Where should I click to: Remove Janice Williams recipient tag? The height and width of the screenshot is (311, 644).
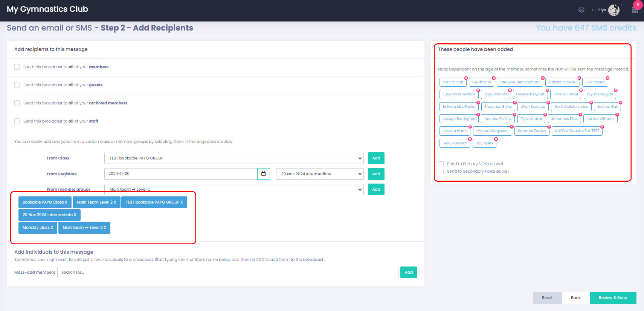pos(617,115)
